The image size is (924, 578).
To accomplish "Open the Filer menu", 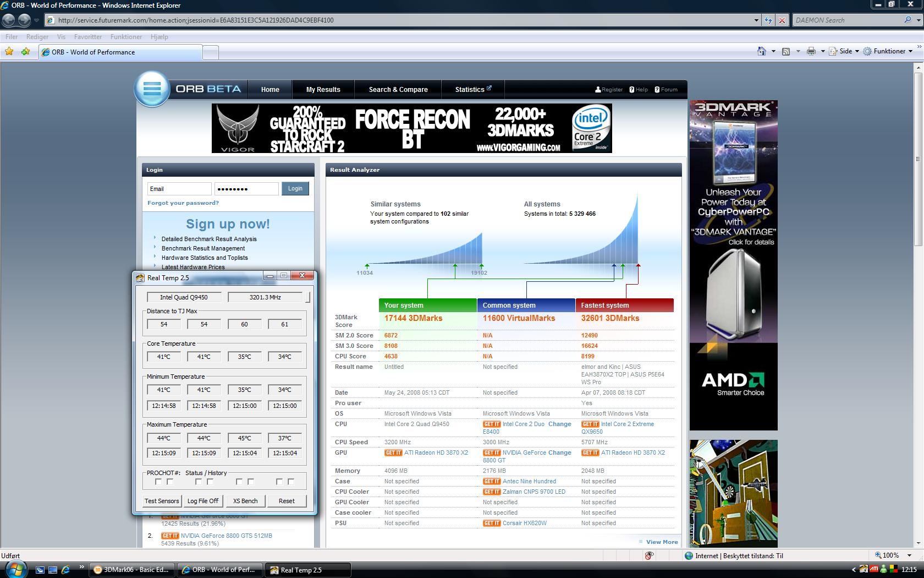I will 11,36.
